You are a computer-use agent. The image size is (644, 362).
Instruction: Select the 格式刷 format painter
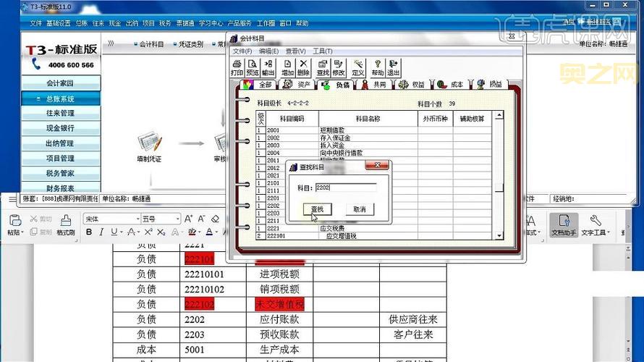66,225
